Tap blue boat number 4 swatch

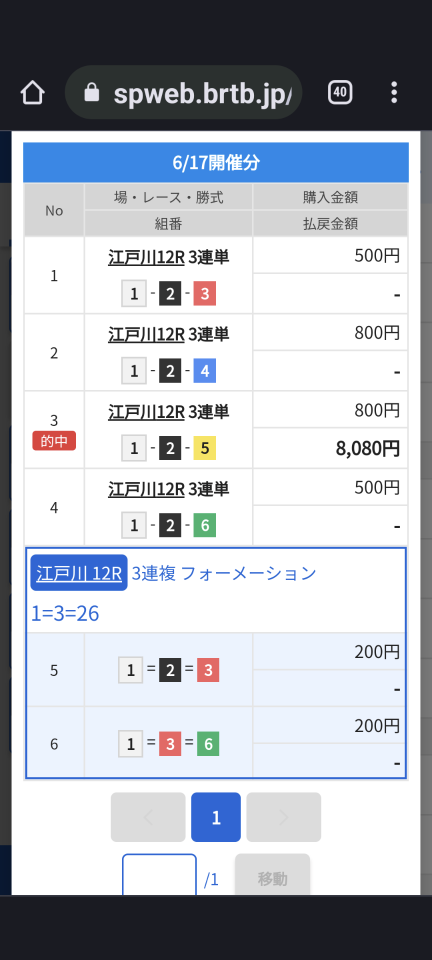pyautogui.click(x=205, y=372)
